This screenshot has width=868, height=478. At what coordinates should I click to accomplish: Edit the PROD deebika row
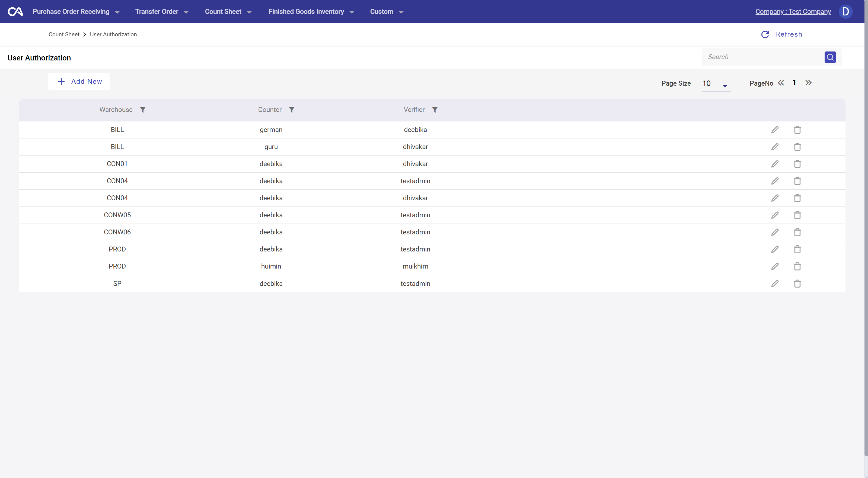click(775, 250)
